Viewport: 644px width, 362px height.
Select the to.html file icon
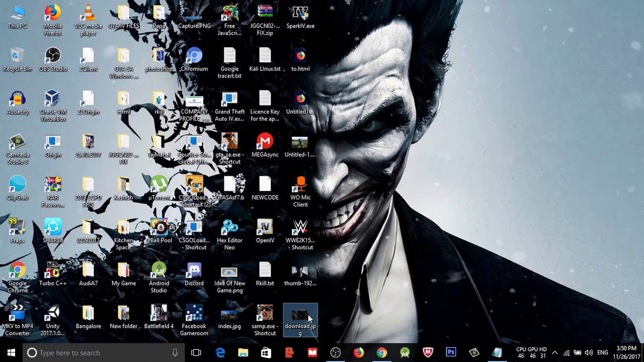[300, 60]
